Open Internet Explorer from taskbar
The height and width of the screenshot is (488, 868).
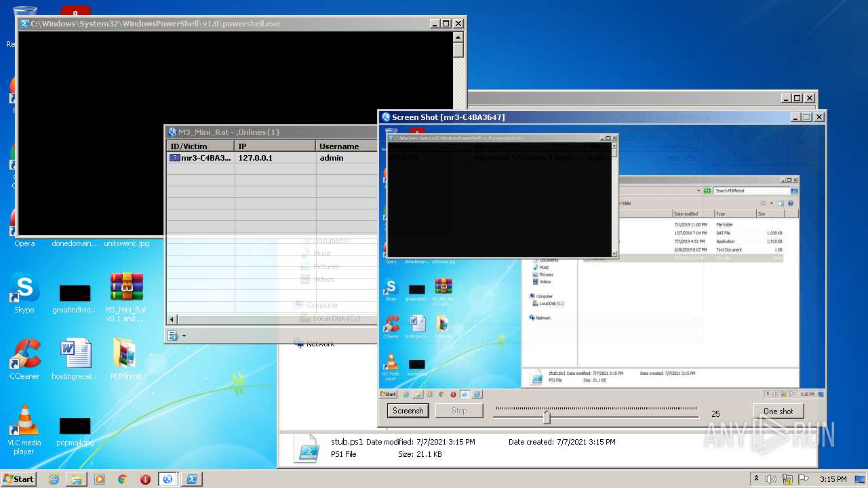(x=54, y=479)
